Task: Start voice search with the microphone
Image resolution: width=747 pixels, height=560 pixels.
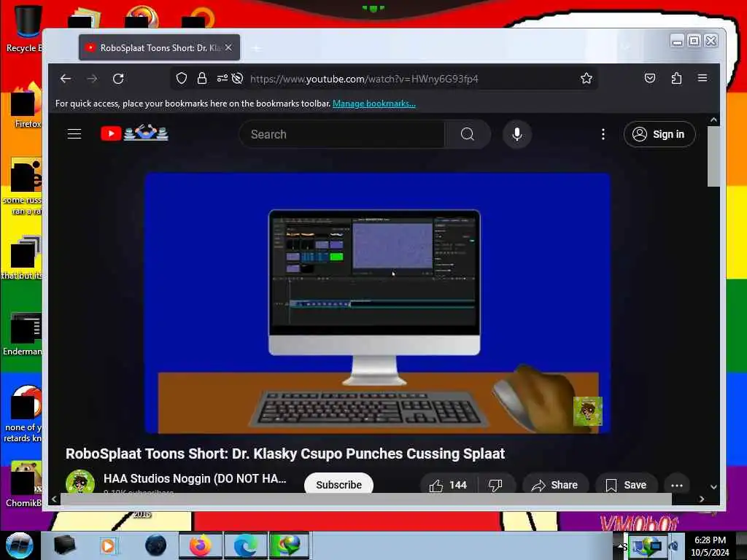Action: click(x=517, y=134)
